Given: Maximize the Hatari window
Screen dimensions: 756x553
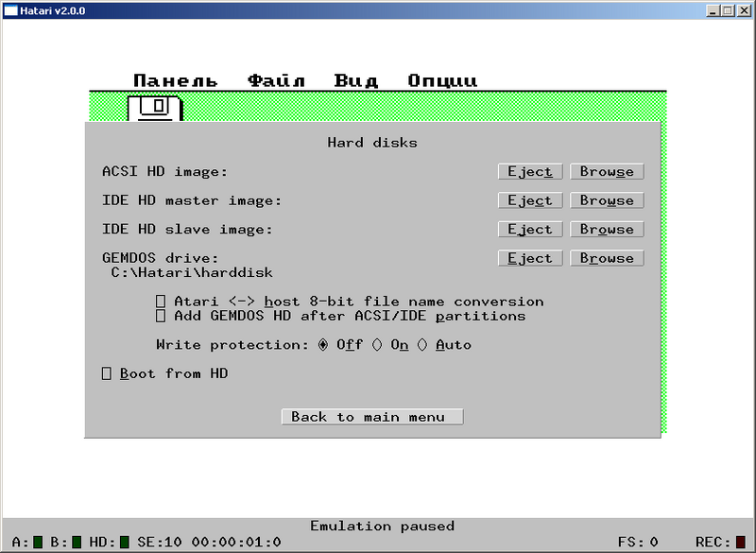Looking at the screenshot, I should (x=728, y=10).
